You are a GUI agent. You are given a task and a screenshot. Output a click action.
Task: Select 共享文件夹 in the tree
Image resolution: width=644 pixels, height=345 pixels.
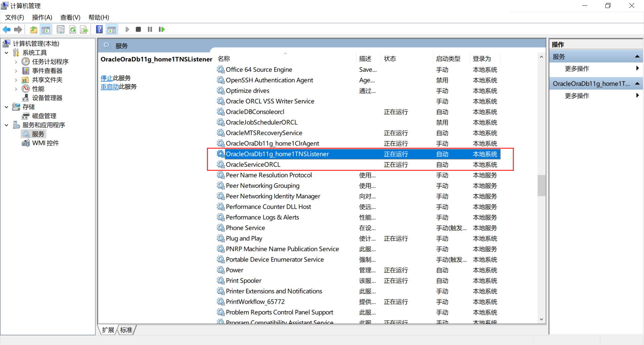(x=47, y=80)
